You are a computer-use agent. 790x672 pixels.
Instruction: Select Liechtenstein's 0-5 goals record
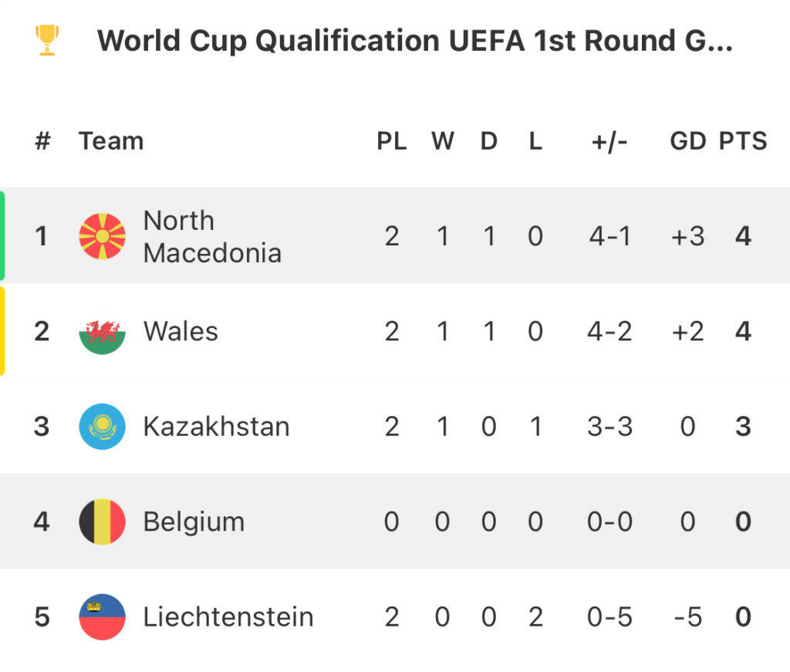[x=609, y=617]
